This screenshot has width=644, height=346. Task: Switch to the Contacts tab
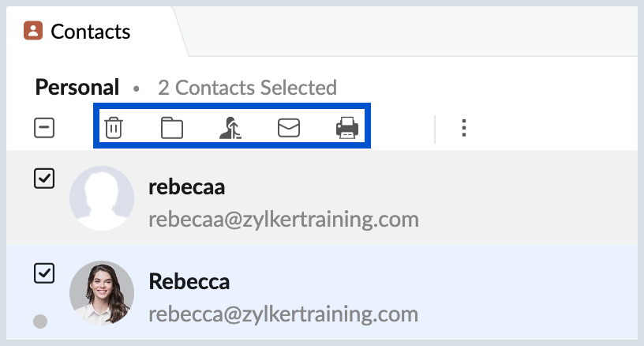(x=90, y=32)
